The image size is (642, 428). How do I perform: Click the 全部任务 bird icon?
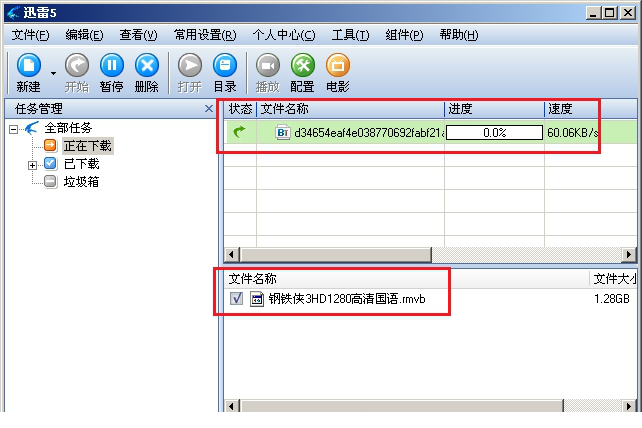[x=32, y=127]
